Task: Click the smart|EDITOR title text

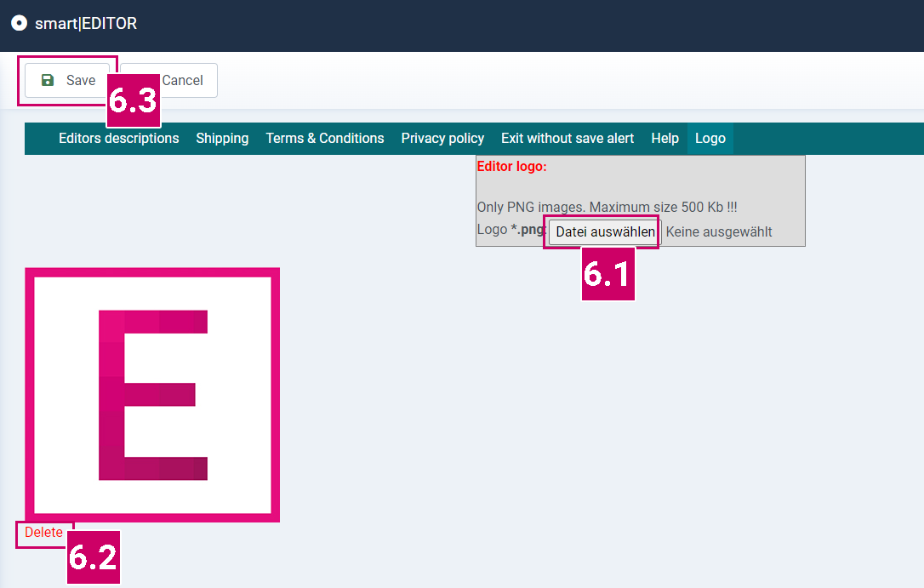Action: click(86, 24)
